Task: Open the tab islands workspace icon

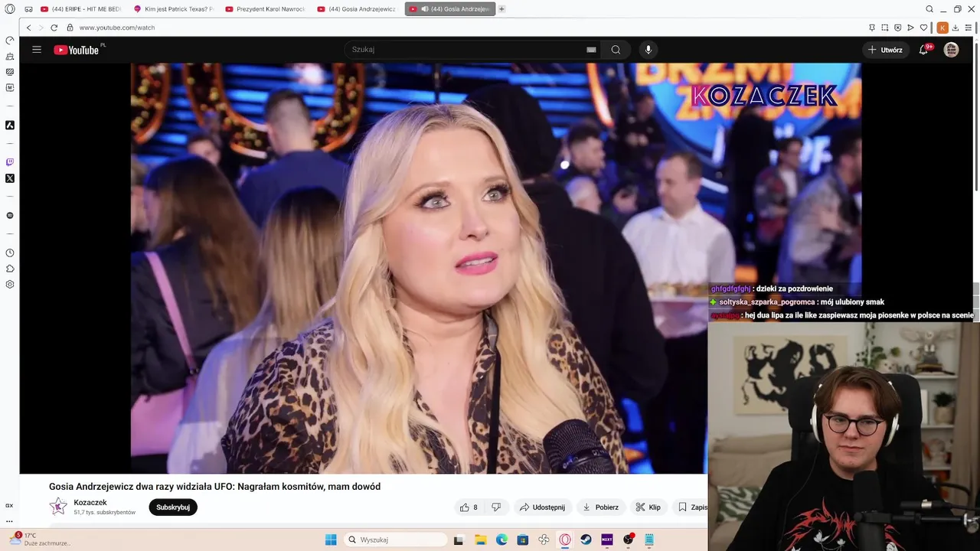Action: point(28,9)
